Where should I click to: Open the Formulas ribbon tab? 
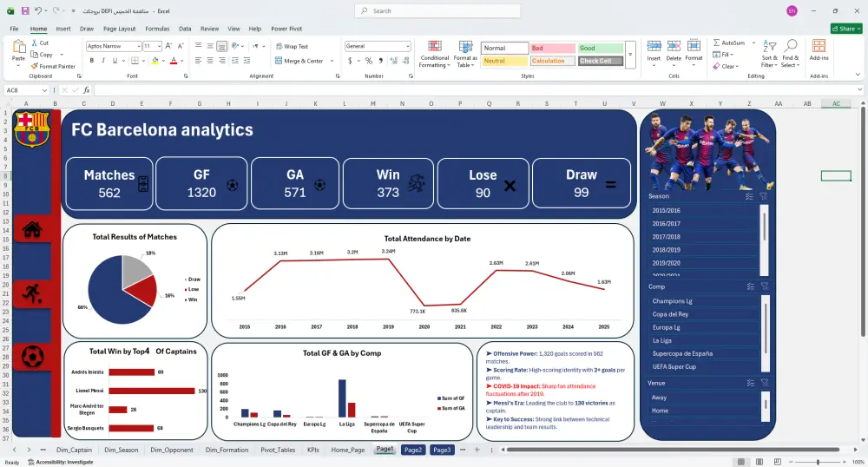(x=157, y=29)
